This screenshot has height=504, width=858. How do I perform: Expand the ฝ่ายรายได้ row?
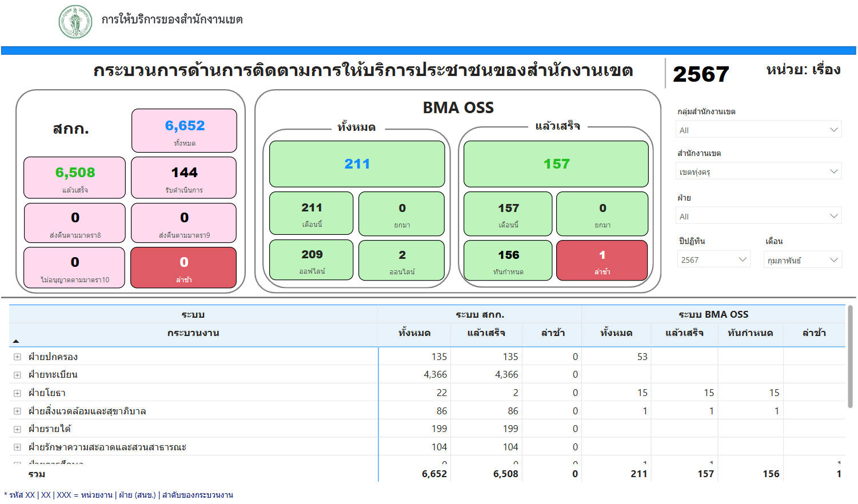(x=17, y=429)
